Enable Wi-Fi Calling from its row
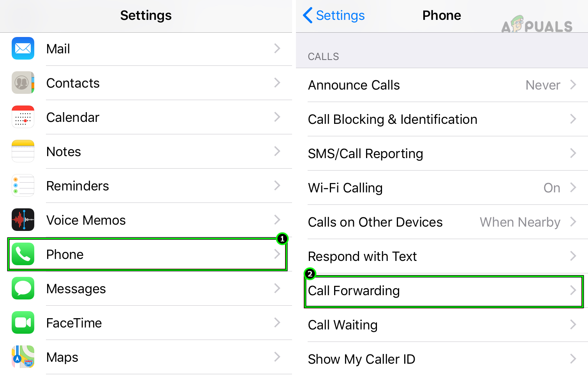The height and width of the screenshot is (375, 588). [x=442, y=188]
